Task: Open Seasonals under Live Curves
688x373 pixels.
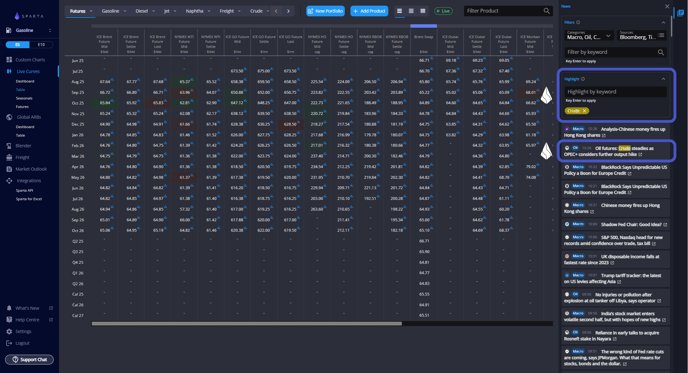Action: point(24,98)
